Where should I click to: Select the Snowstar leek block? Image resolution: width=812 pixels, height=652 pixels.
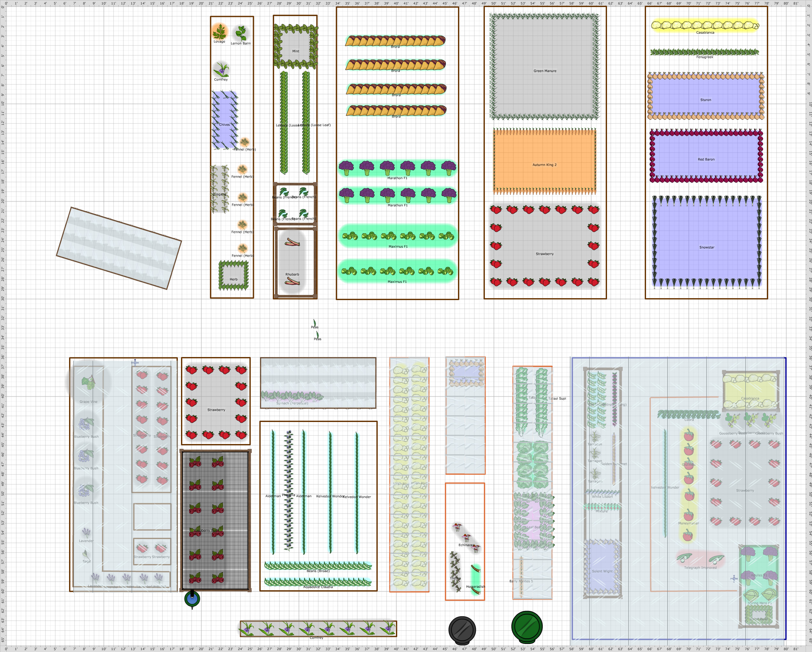pos(706,242)
